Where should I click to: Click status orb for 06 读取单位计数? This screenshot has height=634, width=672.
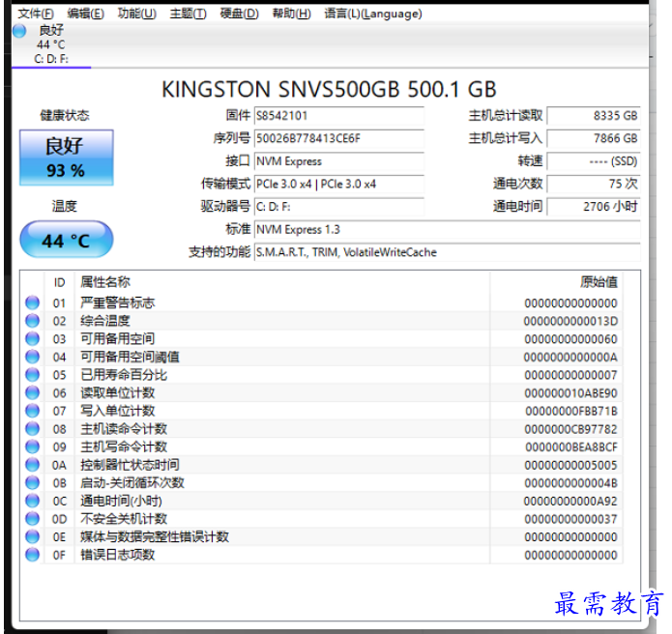tap(32, 392)
